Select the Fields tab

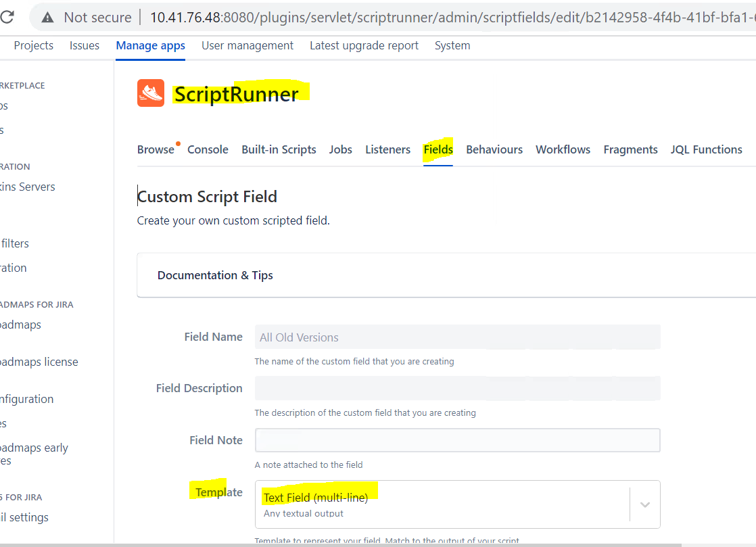click(438, 149)
